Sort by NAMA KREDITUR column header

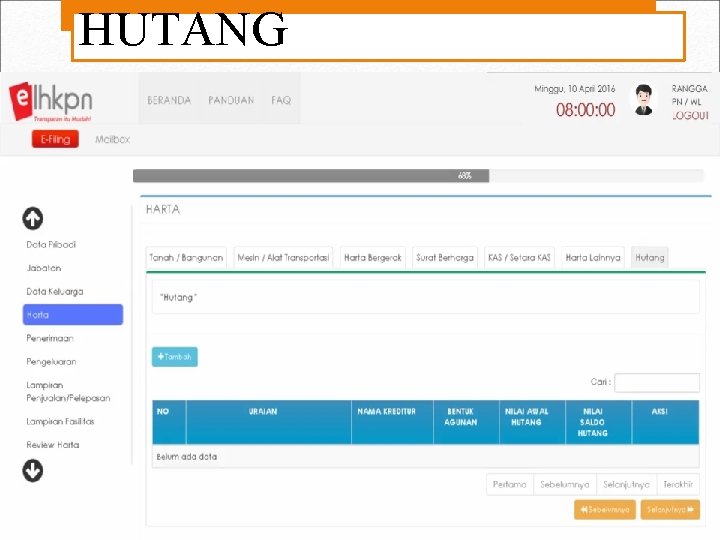(392, 422)
